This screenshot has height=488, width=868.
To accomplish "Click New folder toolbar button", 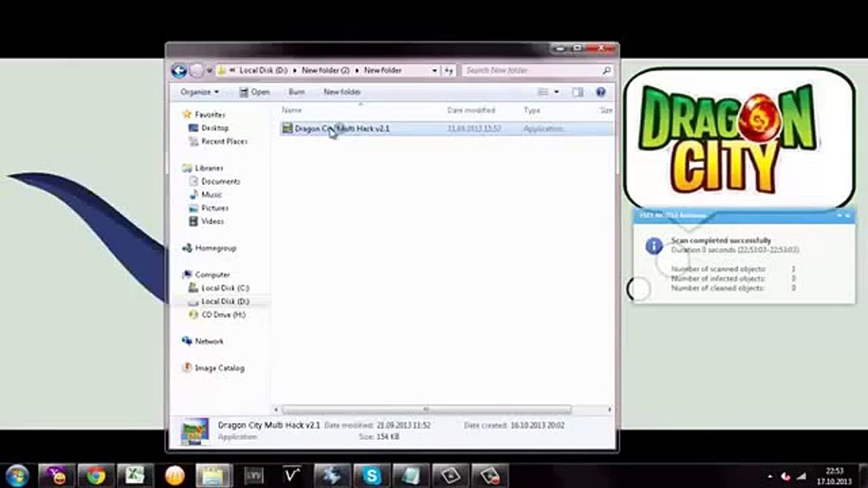I will coord(342,91).
